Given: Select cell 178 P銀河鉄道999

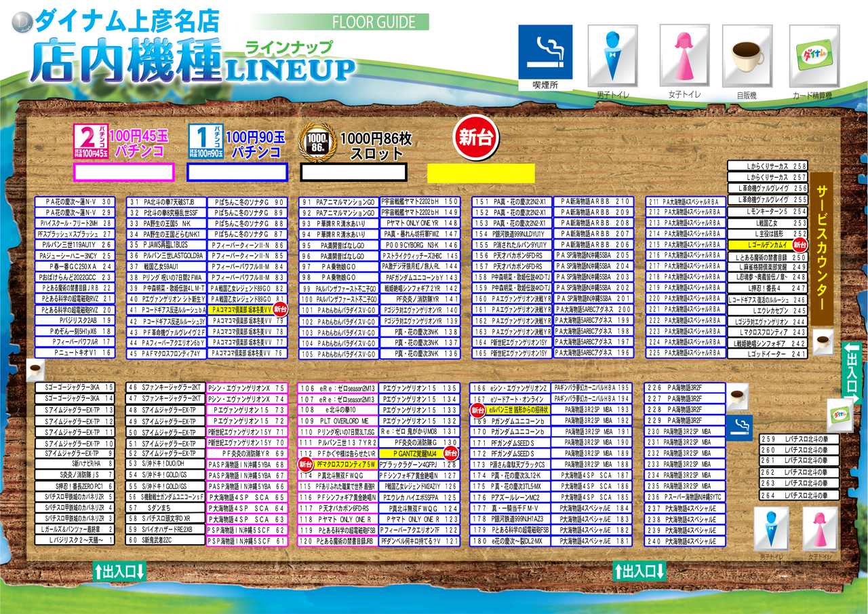Looking at the screenshot, I should click(511, 519).
